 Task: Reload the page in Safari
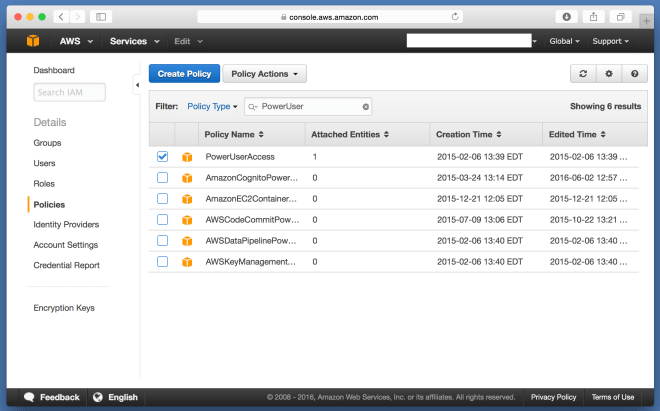point(456,17)
